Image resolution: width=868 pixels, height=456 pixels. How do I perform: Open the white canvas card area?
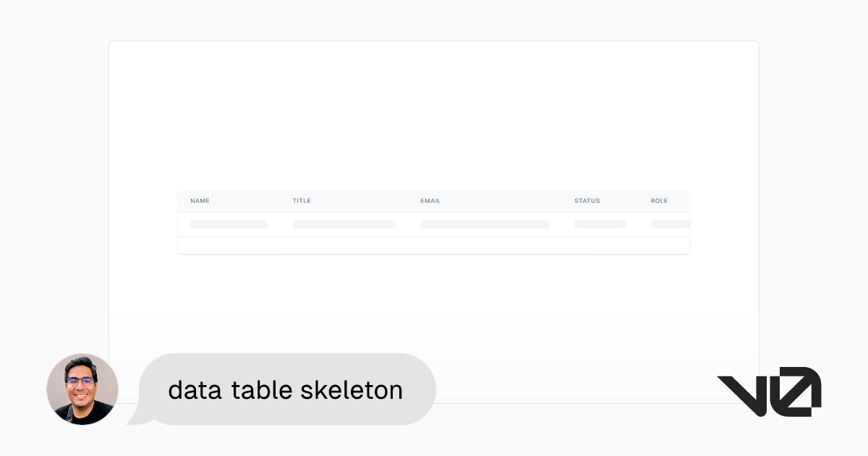tap(434, 116)
